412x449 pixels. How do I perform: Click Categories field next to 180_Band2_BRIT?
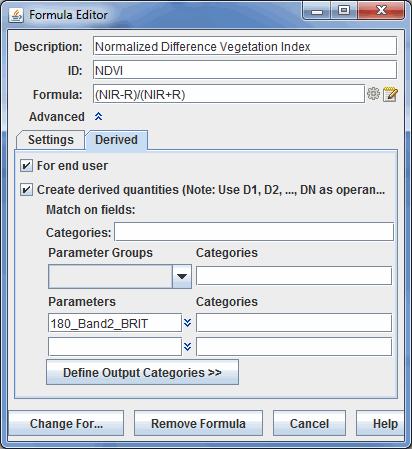294,323
